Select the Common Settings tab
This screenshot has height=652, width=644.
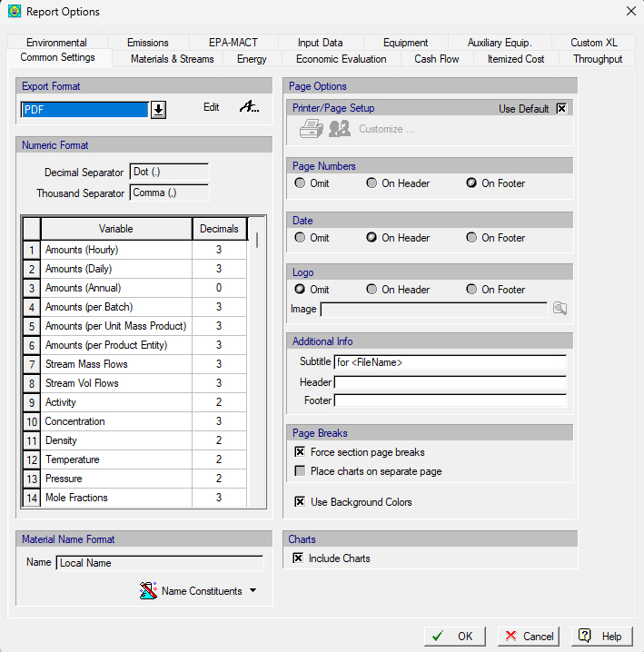(57, 57)
